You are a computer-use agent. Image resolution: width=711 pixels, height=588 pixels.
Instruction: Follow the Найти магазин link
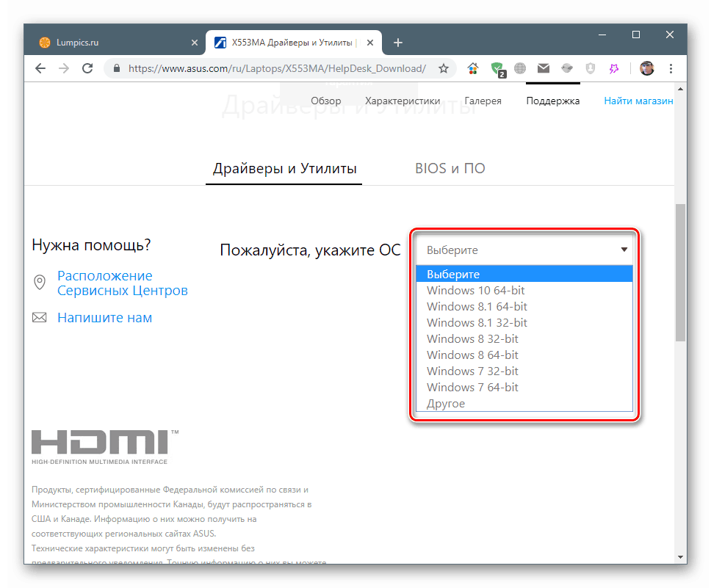638,101
